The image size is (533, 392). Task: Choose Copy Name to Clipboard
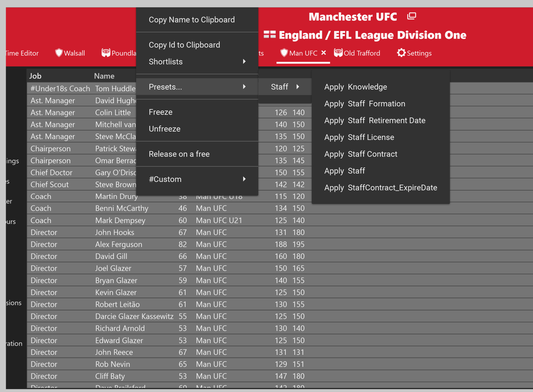(x=197, y=20)
